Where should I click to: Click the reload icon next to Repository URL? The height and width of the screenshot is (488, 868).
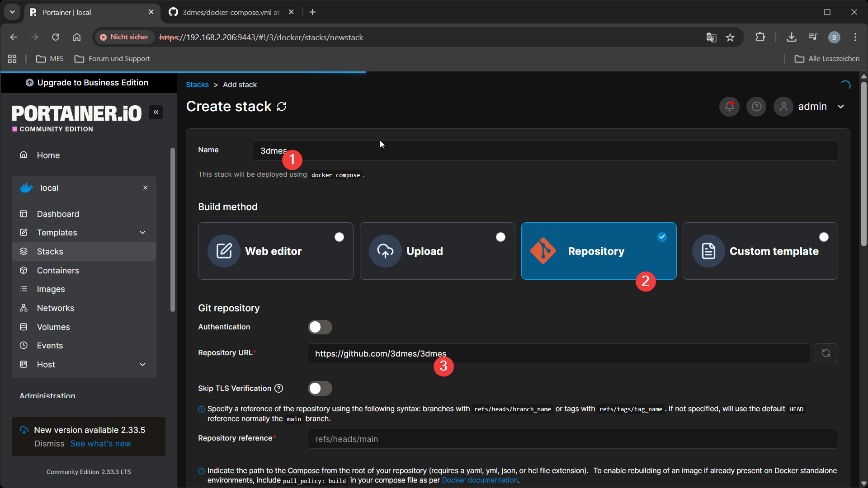(x=826, y=353)
